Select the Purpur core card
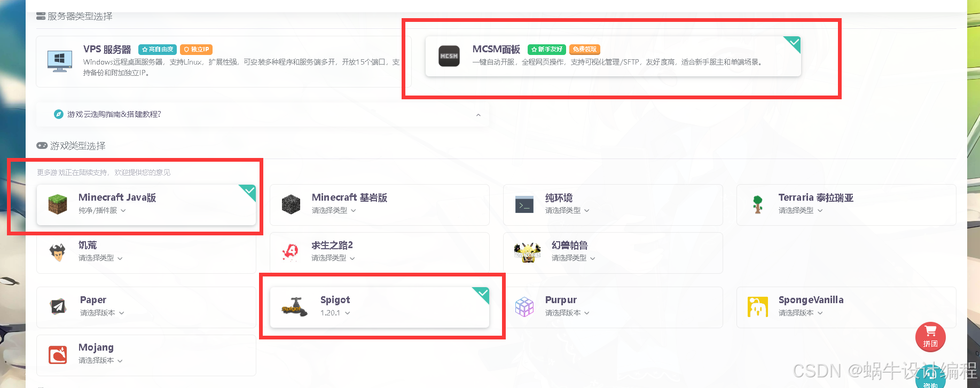 tap(613, 307)
